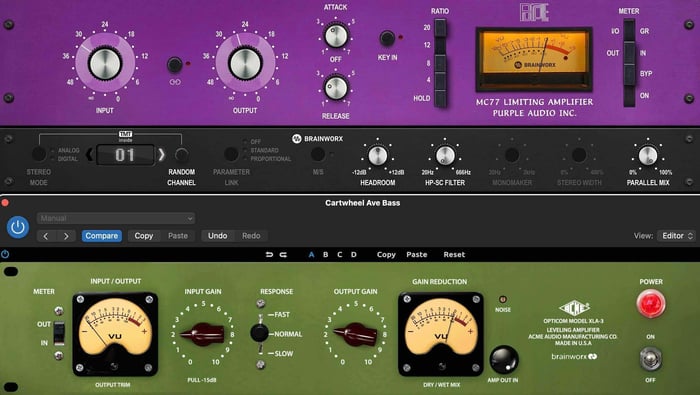Select settings bank B

click(x=325, y=254)
